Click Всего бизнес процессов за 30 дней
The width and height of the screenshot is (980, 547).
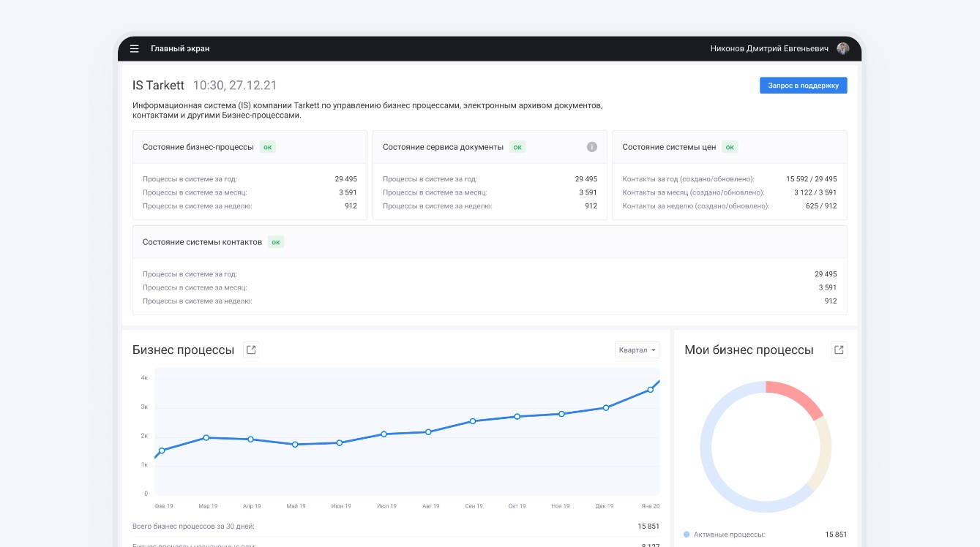click(193, 526)
